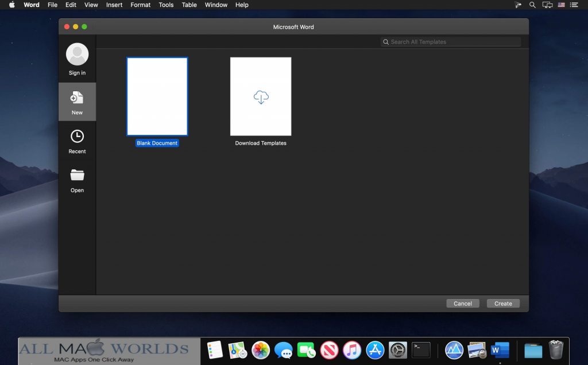Launch iTunes music app from the dock
Image resolution: width=588 pixels, height=365 pixels.
[352, 350]
